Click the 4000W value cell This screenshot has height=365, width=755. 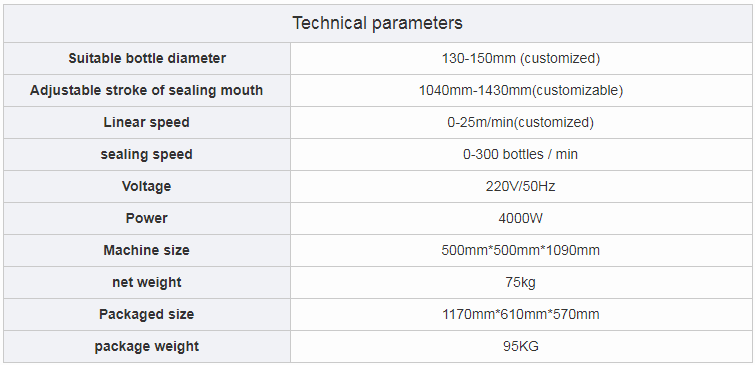(x=521, y=218)
